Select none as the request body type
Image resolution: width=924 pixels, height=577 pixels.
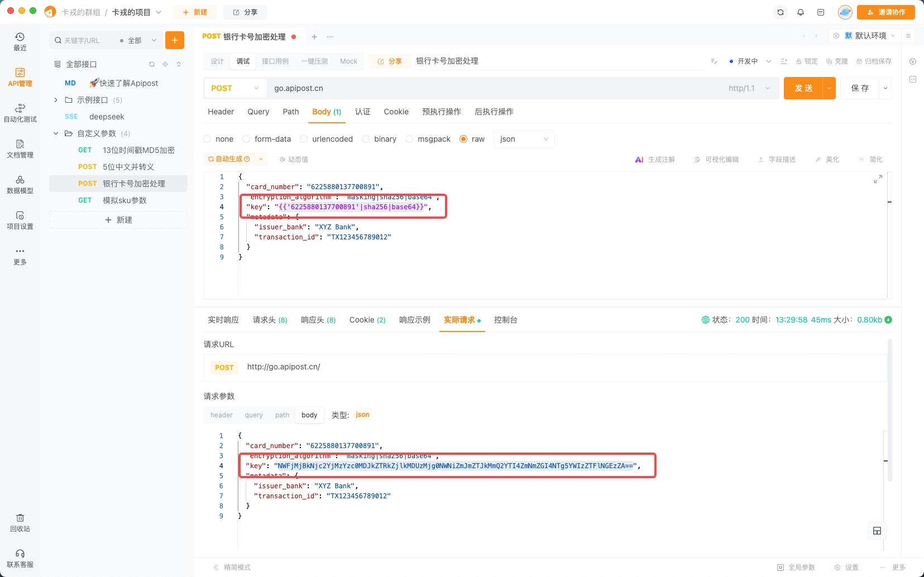[208, 139]
